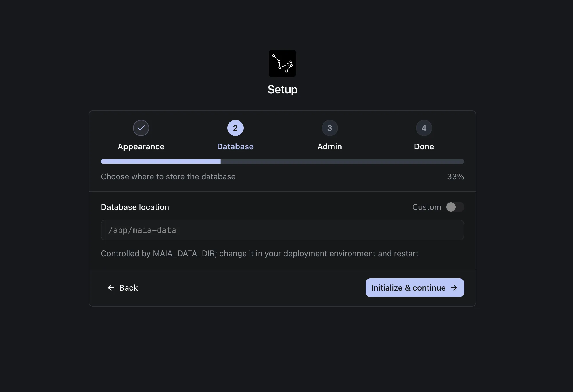573x392 pixels.
Task: Focus the /app/maia-data path field
Action: click(282, 230)
